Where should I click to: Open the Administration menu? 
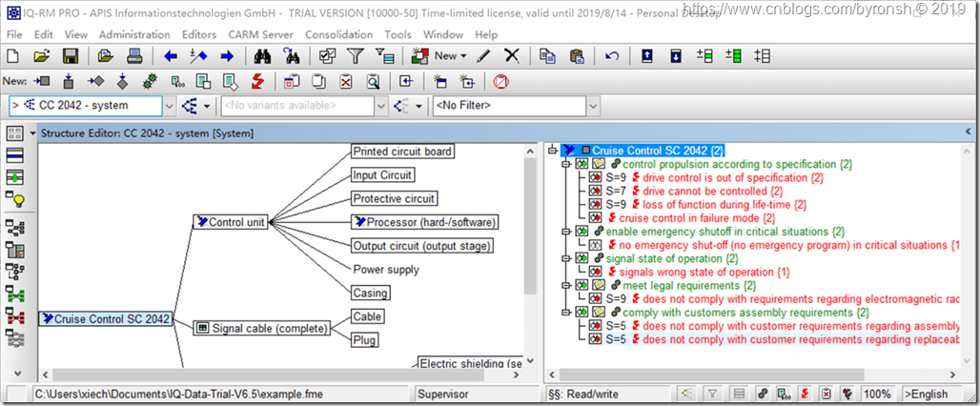click(134, 34)
